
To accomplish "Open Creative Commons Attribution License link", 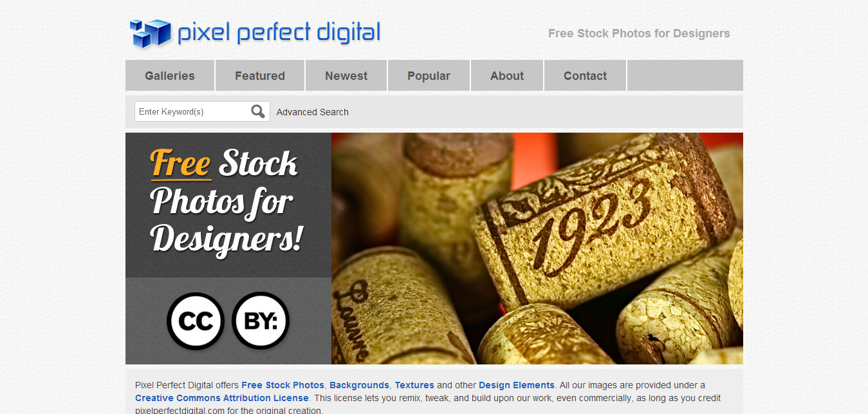I will 222,398.
